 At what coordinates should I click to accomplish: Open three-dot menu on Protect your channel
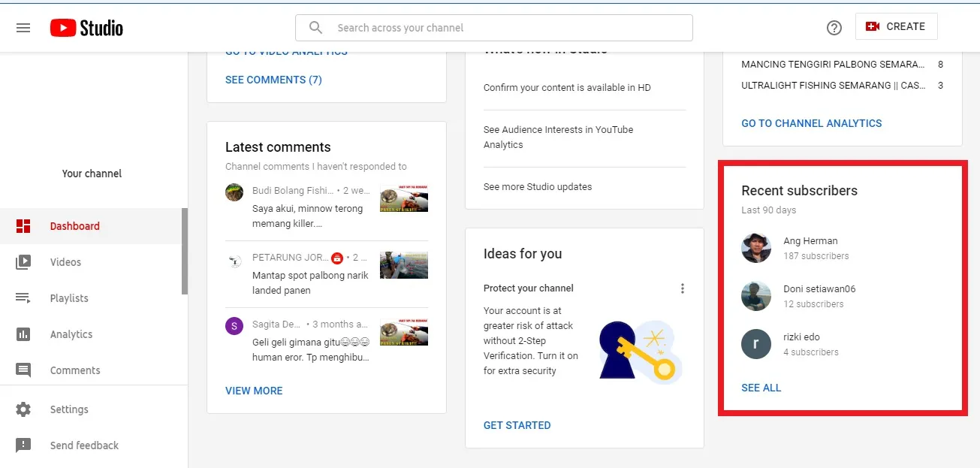coord(682,288)
